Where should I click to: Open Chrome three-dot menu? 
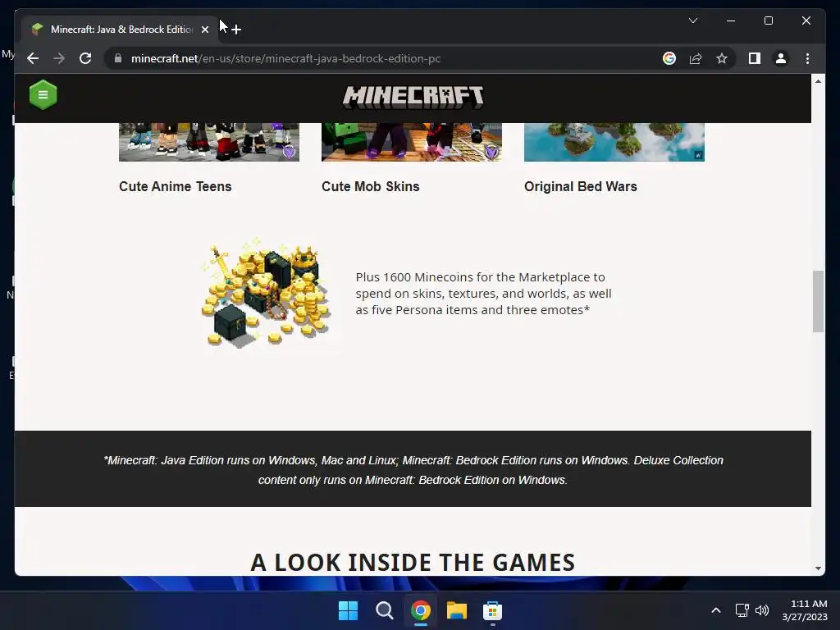click(x=807, y=58)
